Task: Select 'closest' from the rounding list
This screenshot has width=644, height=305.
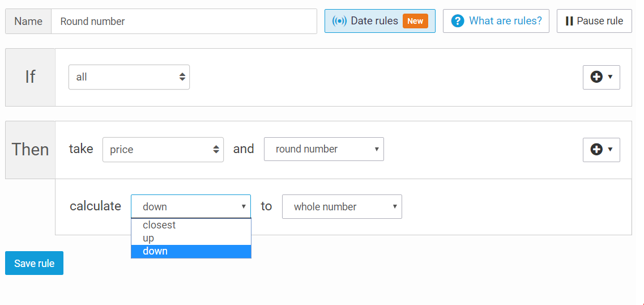Action: coord(159,225)
